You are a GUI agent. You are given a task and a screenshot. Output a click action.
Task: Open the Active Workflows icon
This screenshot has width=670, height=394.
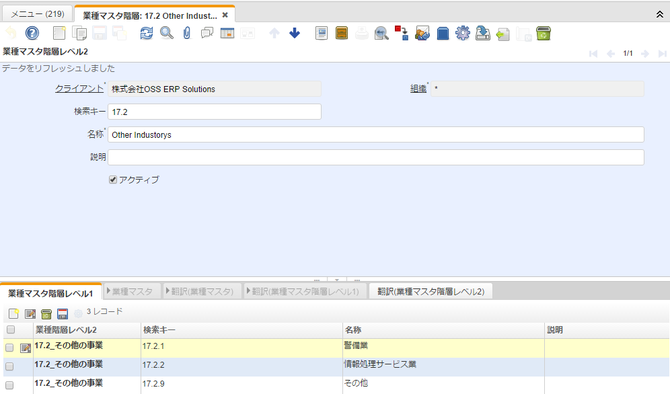point(401,33)
